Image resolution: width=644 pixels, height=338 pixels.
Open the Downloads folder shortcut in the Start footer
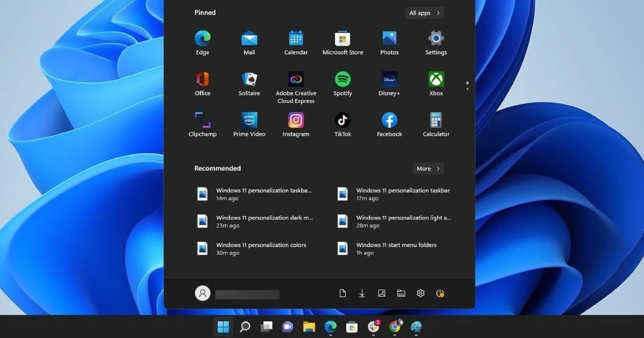pos(362,293)
